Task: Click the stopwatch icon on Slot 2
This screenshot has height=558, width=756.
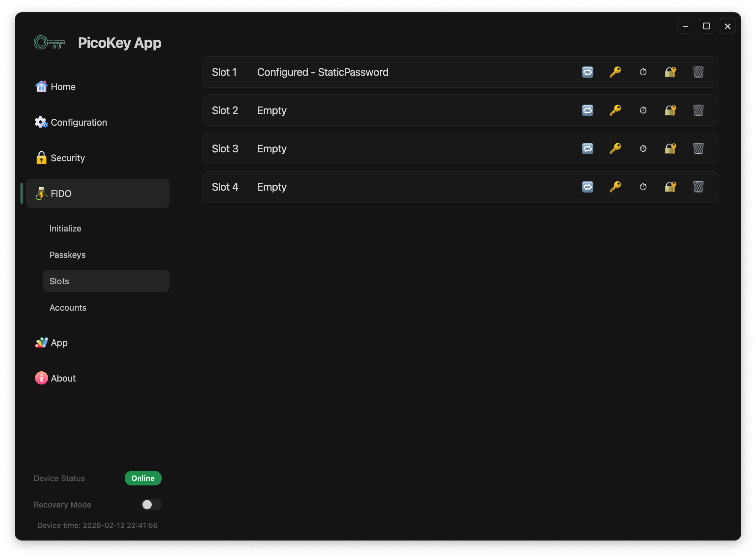Action: coord(643,110)
